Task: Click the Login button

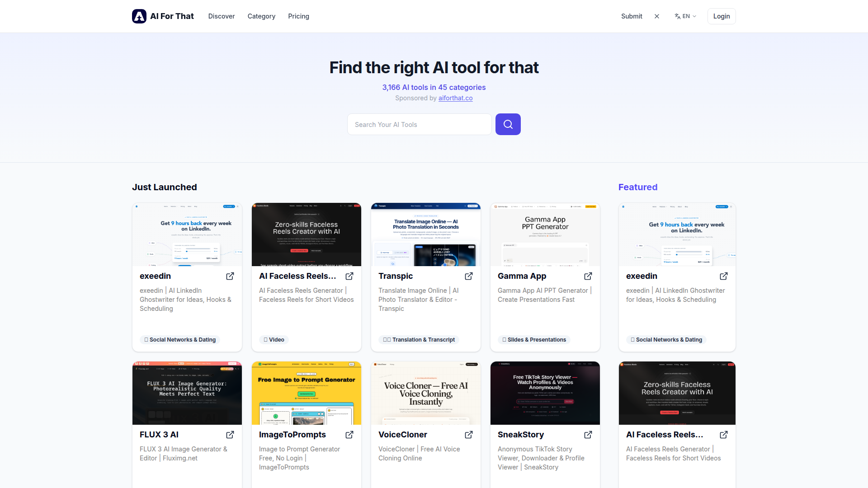Action: click(x=722, y=16)
